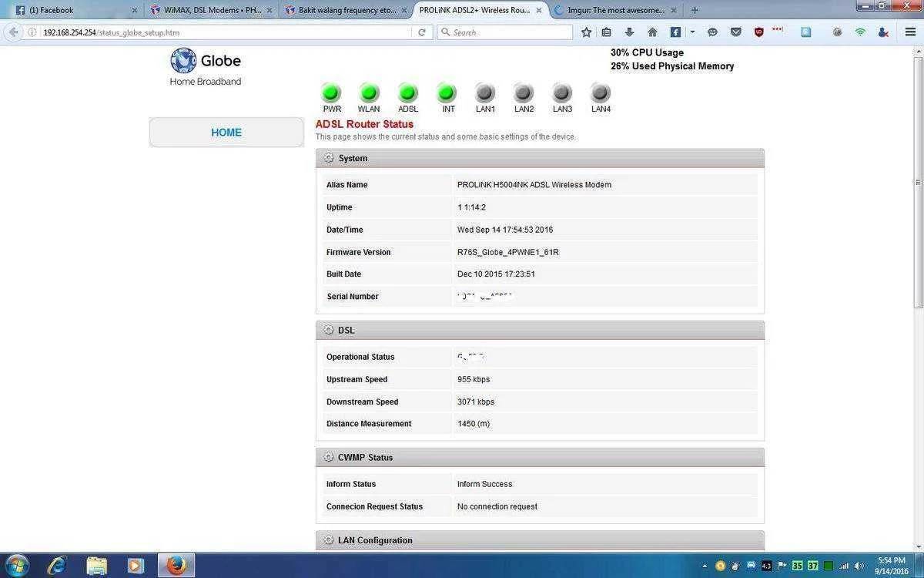
Task: Click the Inform Success status text
Action: [485, 484]
